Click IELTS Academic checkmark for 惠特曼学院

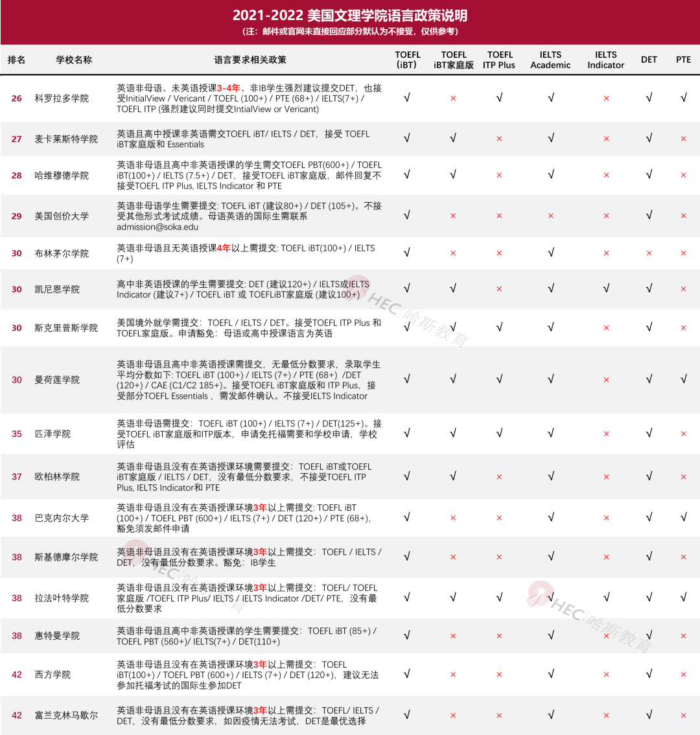(551, 635)
